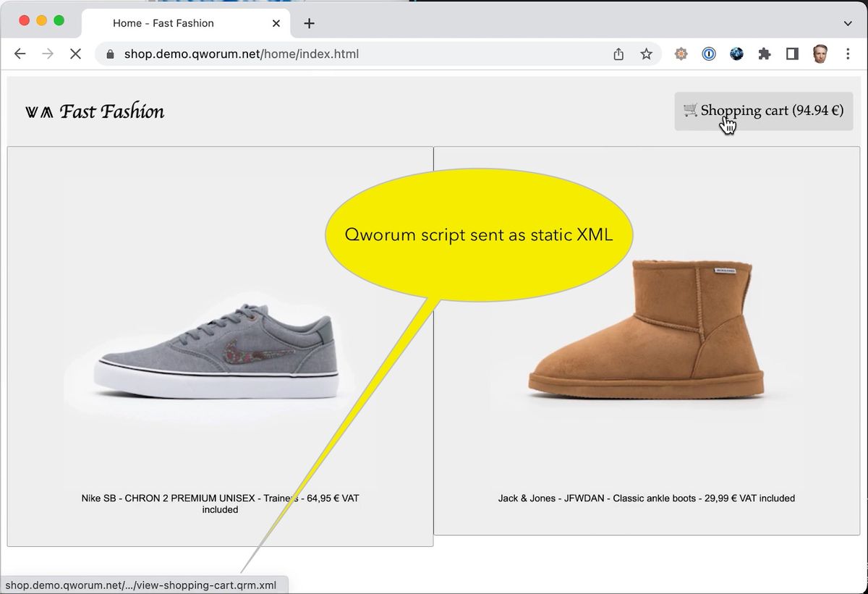Open the Chrome profile avatar

[x=820, y=54]
